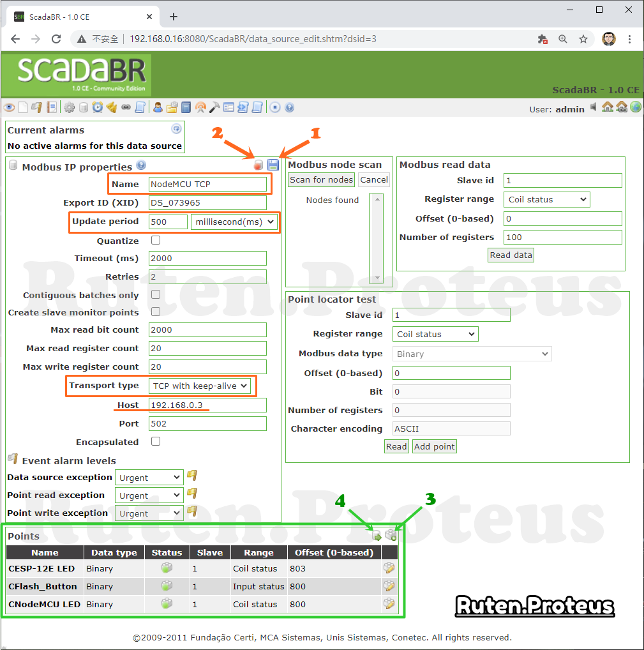Click the users icon in the toolbar
Image resolution: width=644 pixels, height=650 pixels.
point(158,107)
